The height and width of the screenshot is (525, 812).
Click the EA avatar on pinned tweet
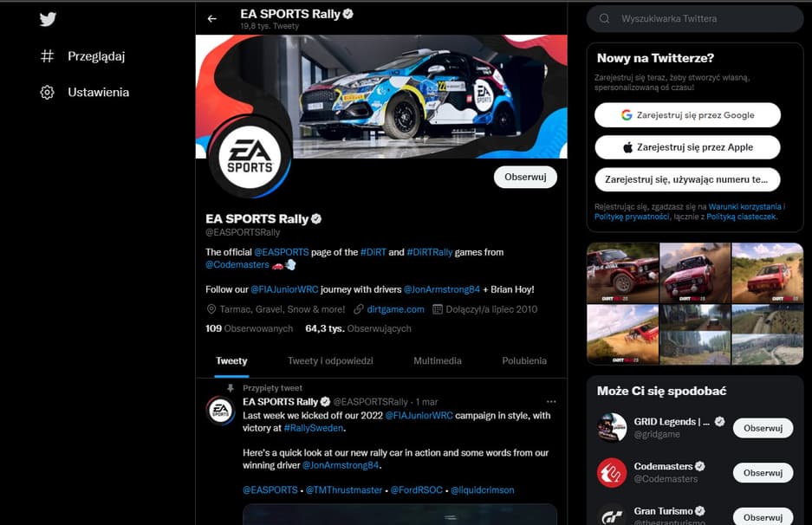(221, 410)
